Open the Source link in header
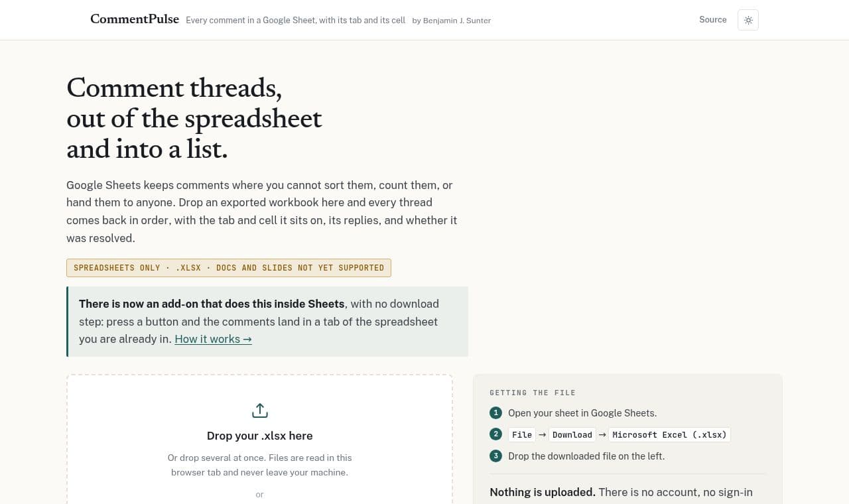The image size is (849, 504). 713,20
